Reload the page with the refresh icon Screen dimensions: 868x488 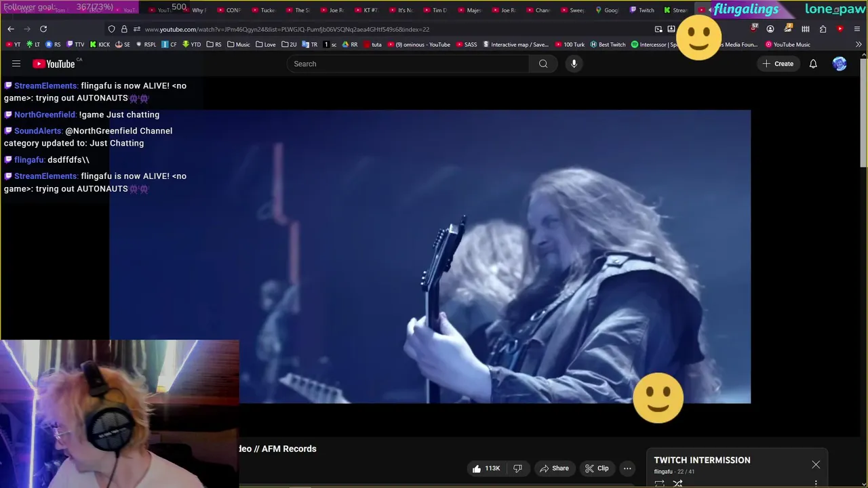43,29
